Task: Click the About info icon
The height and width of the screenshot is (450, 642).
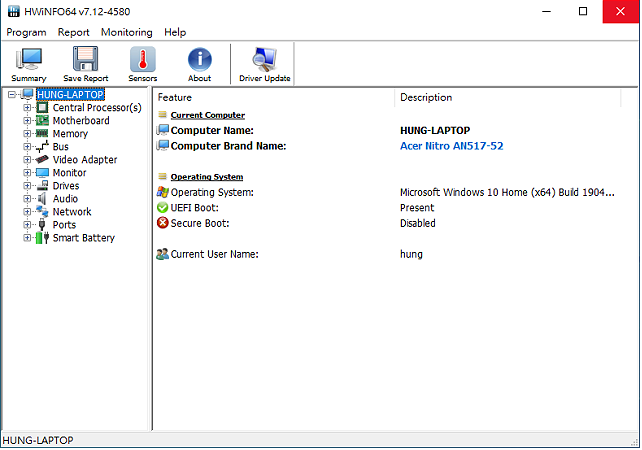Action: (x=199, y=59)
